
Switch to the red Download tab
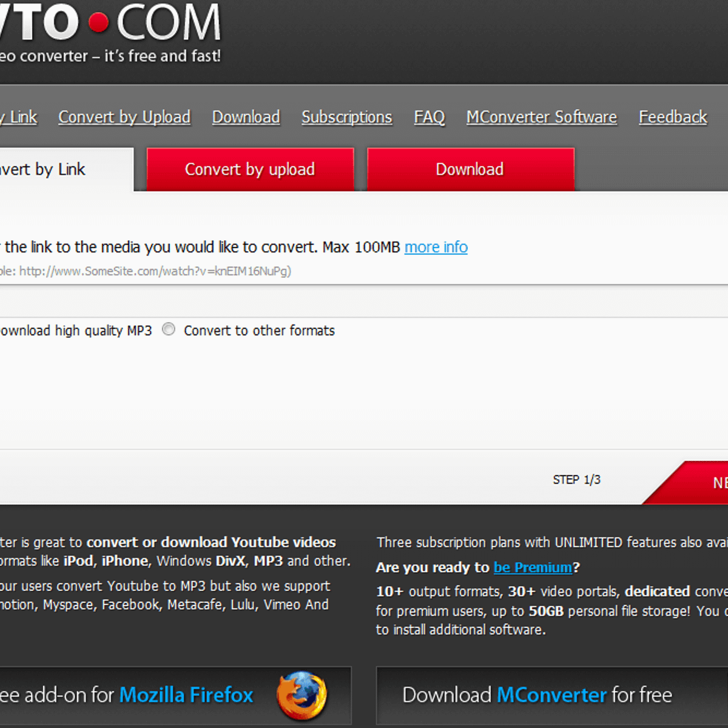pyautogui.click(x=470, y=169)
